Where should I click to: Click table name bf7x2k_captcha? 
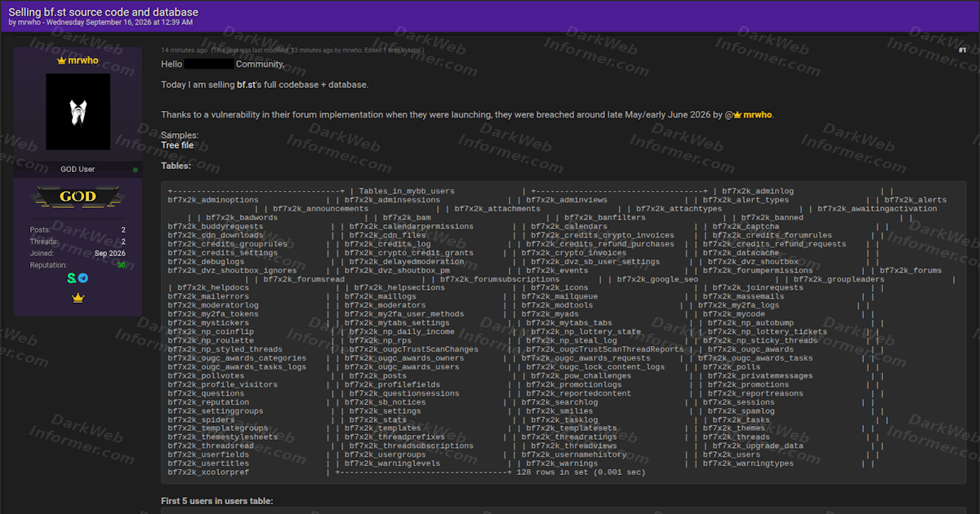(x=746, y=227)
